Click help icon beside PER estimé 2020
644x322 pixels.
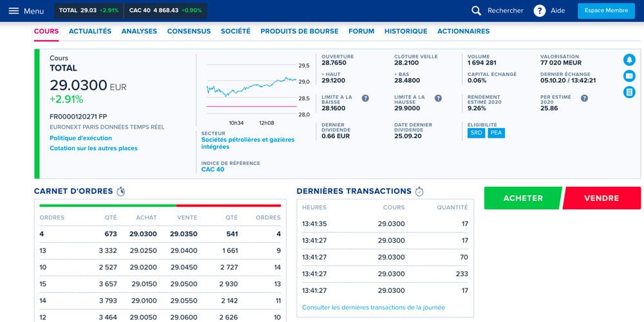tap(584, 98)
